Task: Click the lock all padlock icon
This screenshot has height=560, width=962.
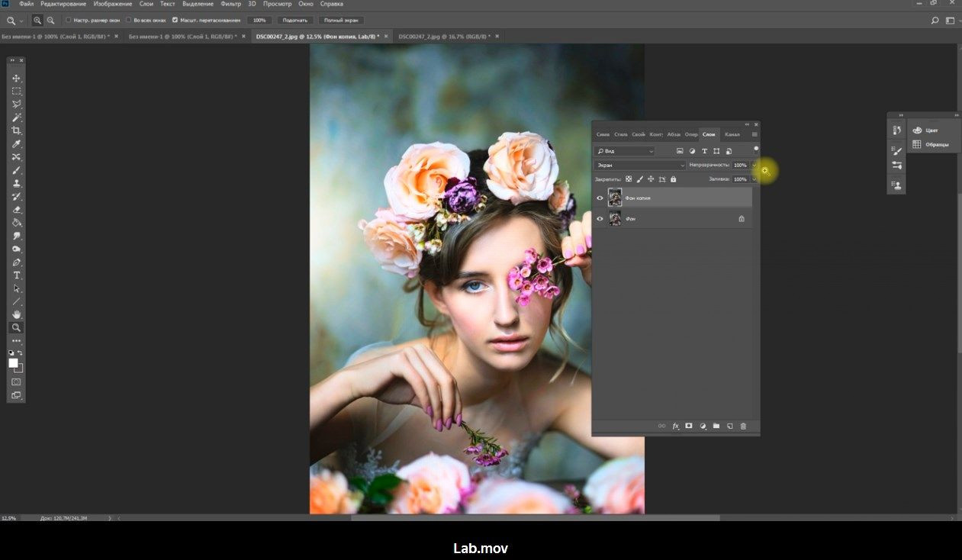Action: [x=673, y=179]
